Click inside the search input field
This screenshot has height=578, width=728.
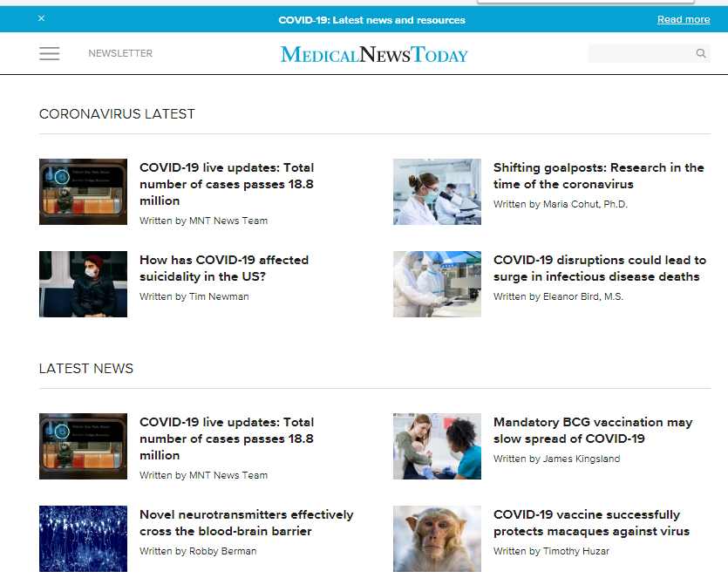[641, 54]
